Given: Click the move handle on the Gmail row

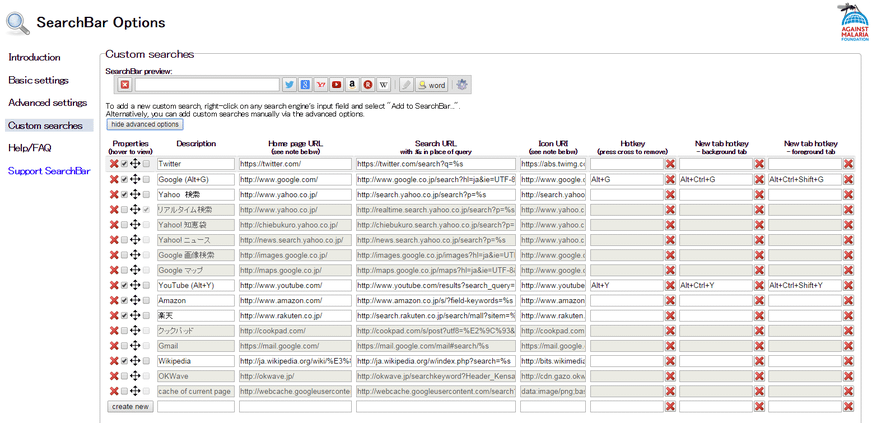Looking at the screenshot, I should point(135,346).
